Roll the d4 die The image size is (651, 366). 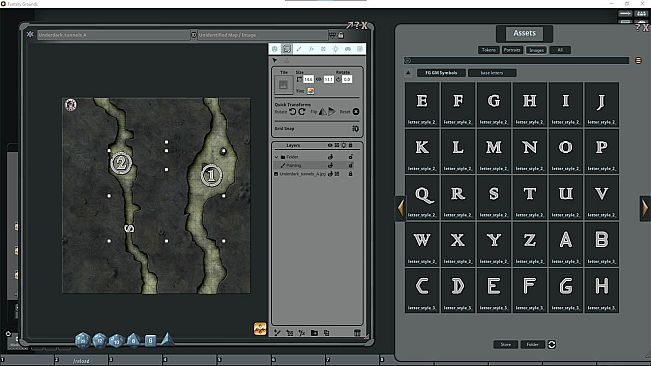167,340
